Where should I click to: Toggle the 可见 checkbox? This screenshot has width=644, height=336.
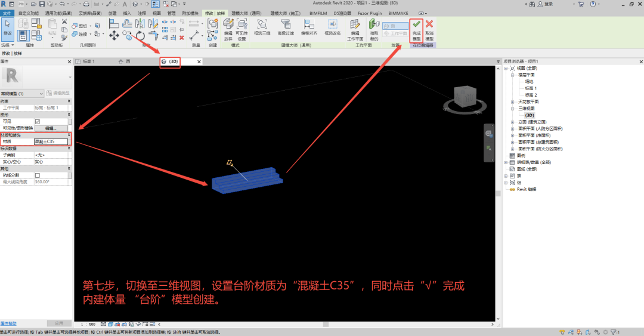click(38, 122)
